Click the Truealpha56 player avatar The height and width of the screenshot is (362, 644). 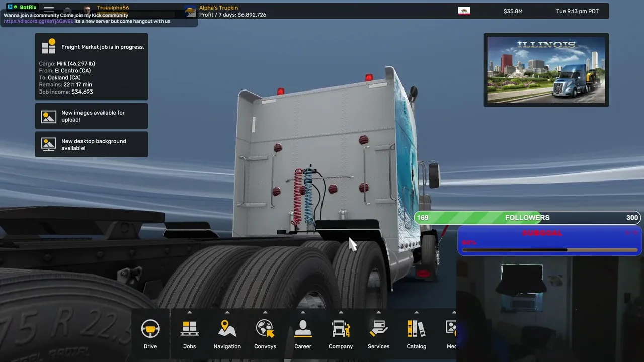[x=87, y=10]
